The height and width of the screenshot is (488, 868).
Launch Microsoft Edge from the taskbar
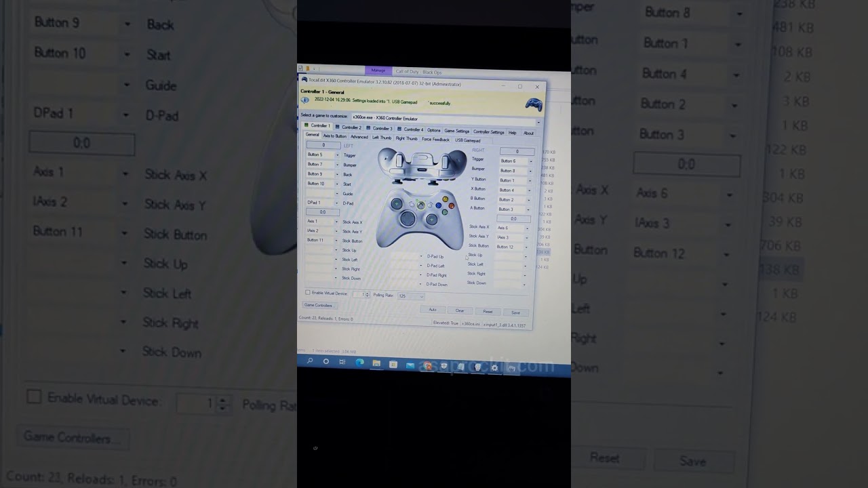tap(359, 363)
